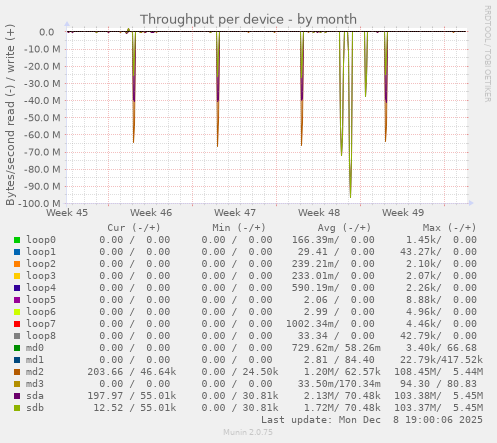
Task: Click the loop6 lime legend swatch
Action: point(17,312)
